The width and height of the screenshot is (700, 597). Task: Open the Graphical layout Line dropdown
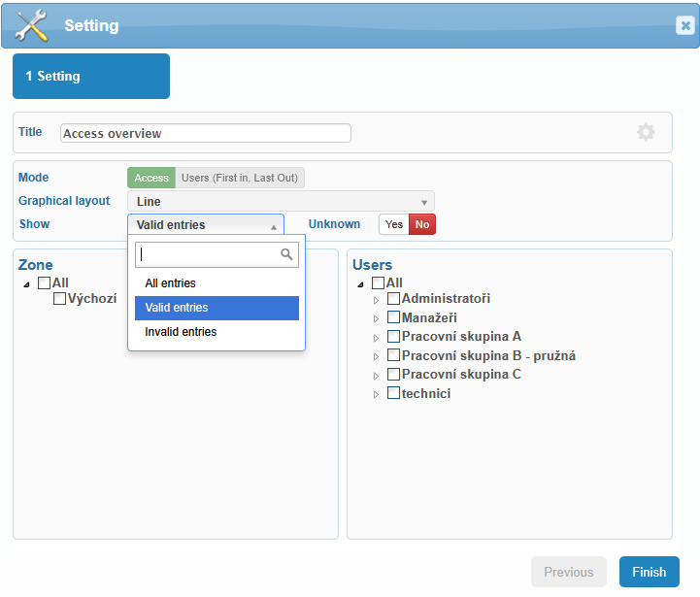[281, 201]
